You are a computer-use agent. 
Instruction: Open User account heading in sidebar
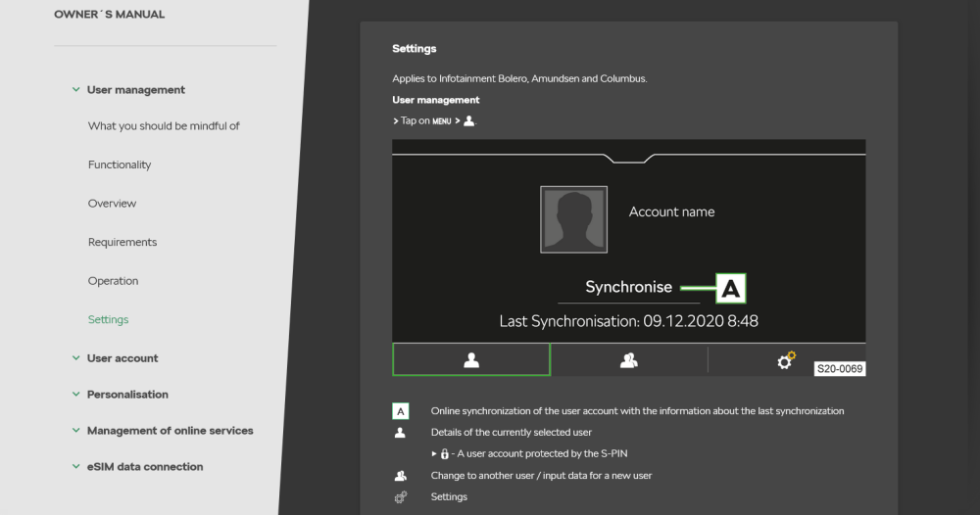click(x=122, y=358)
